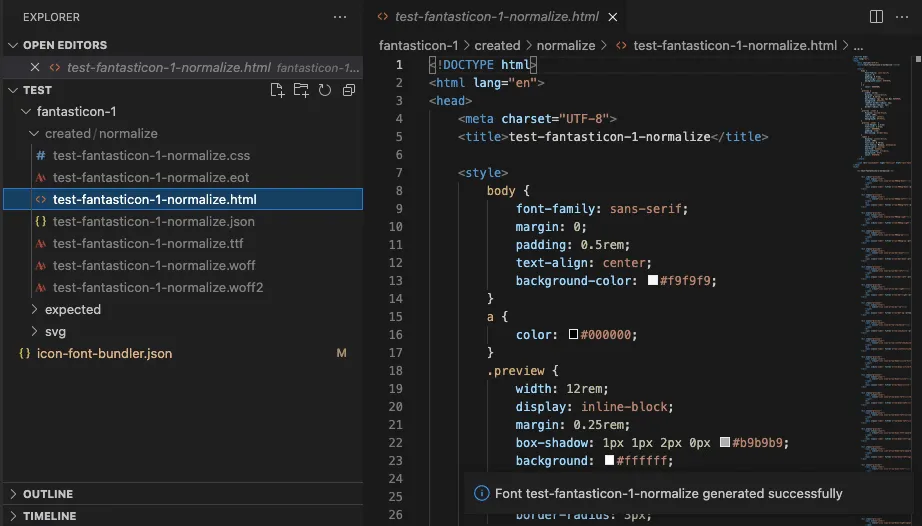Open editor more actions ellipsis
The height and width of the screenshot is (526, 922).
point(902,17)
